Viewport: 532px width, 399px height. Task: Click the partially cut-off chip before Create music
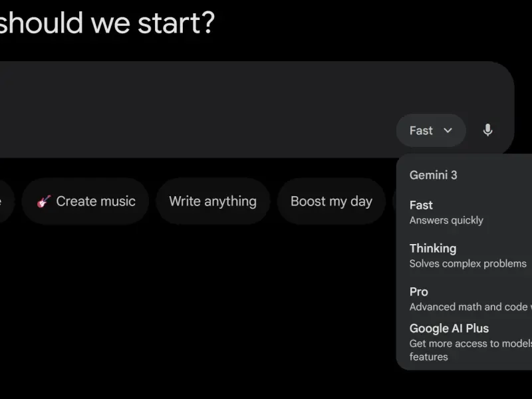(x=6, y=201)
